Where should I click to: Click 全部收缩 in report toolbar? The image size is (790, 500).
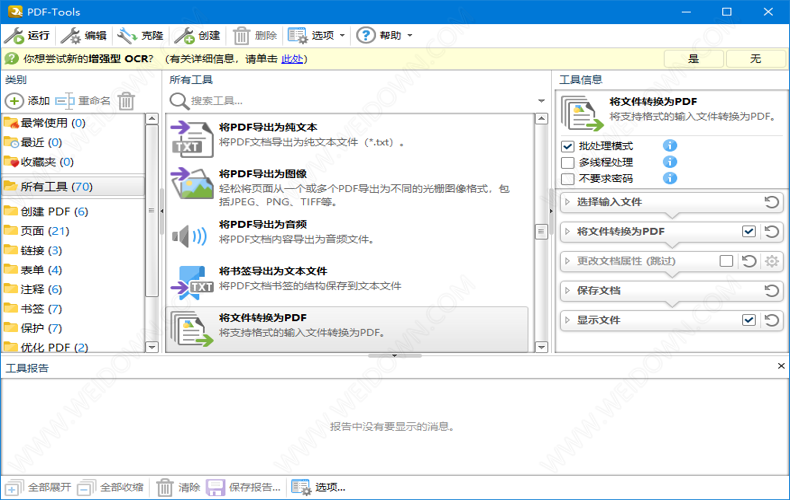point(111,487)
